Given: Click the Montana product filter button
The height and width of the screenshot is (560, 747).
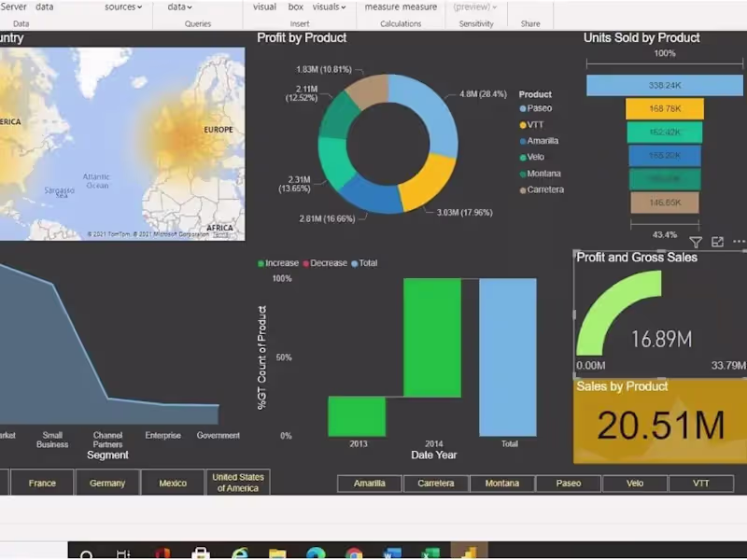Looking at the screenshot, I should coord(501,483).
